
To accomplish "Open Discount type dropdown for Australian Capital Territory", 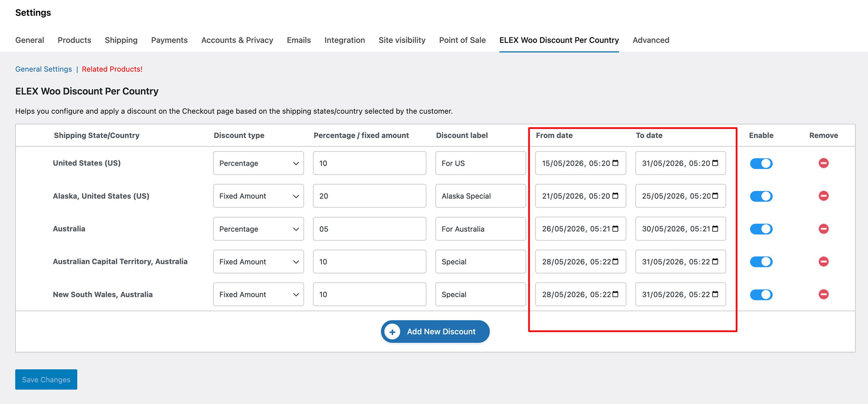I will point(258,262).
